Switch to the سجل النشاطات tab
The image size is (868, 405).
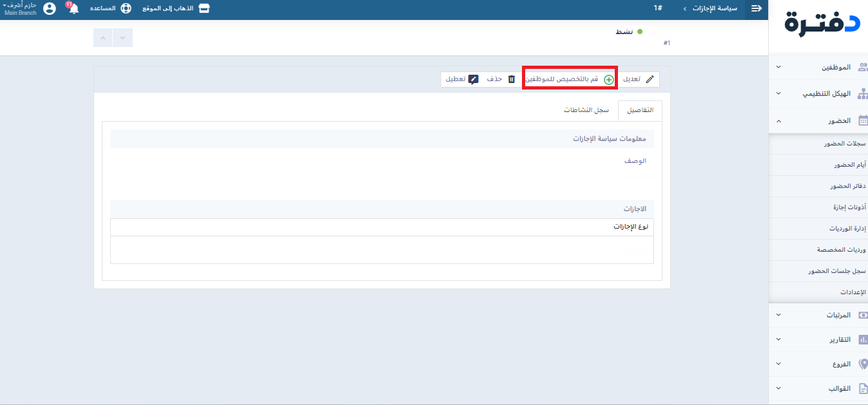pos(586,110)
